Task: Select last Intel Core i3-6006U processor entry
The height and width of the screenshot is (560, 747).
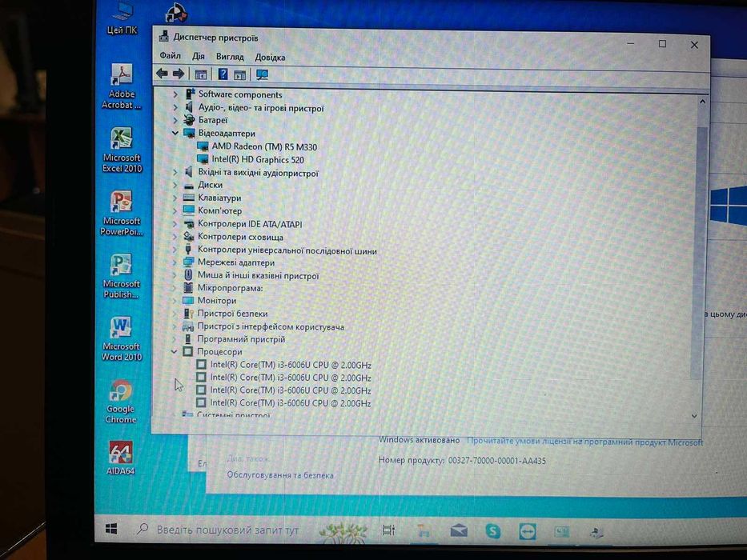Action: pyautogui.click(x=291, y=403)
